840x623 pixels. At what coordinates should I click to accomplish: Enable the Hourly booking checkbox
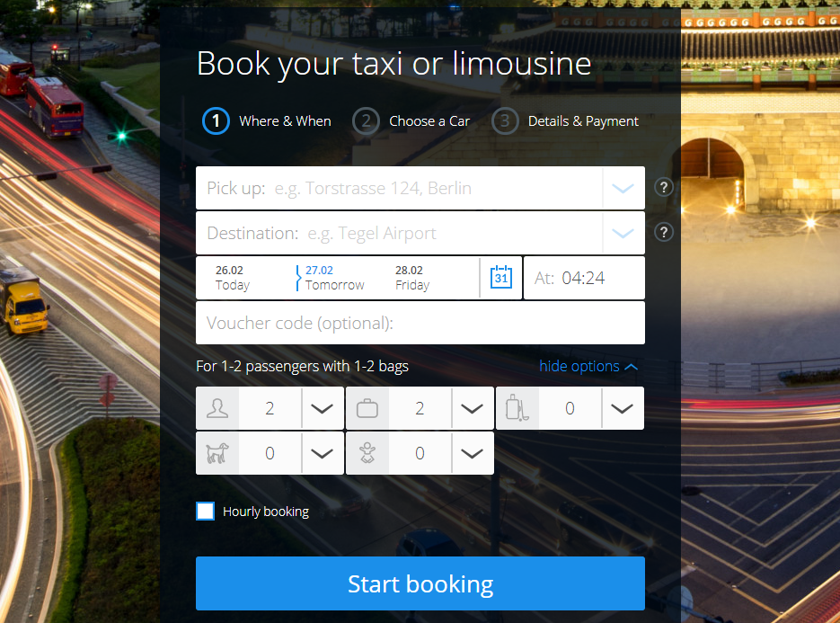click(x=205, y=511)
